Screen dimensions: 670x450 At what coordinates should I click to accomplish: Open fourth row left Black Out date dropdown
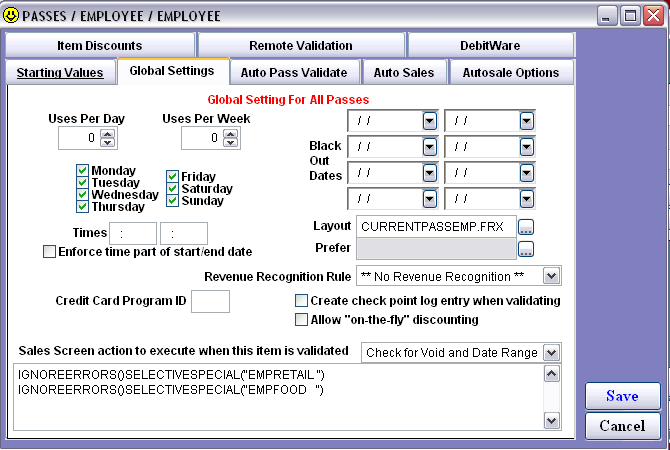tap(429, 200)
